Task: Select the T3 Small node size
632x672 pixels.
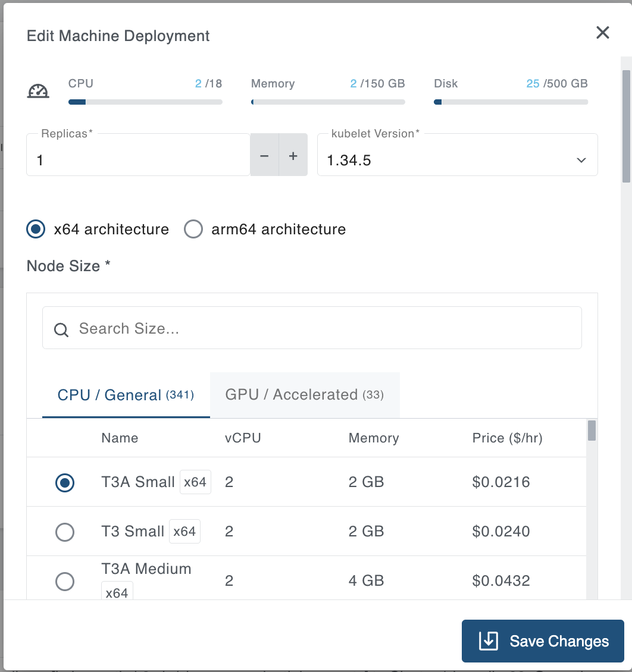Action: coord(65,532)
